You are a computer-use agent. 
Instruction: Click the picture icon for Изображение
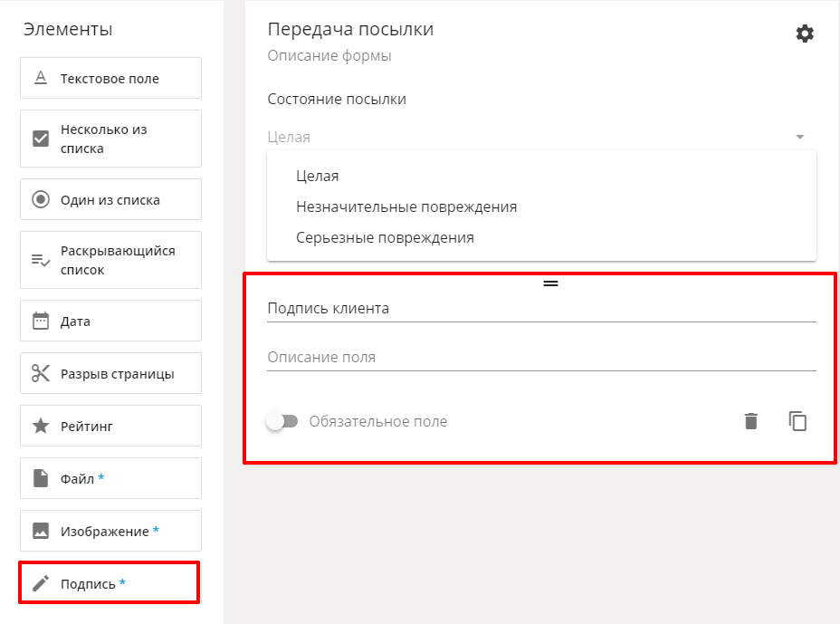coord(41,531)
